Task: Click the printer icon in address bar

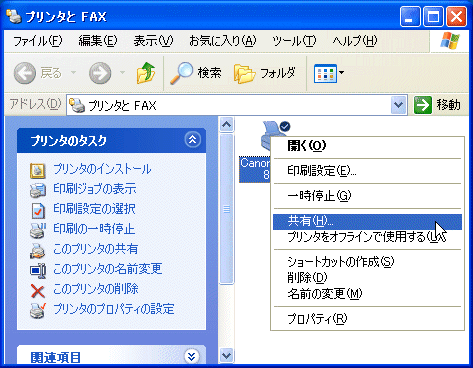Action: (x=77, y=105)
